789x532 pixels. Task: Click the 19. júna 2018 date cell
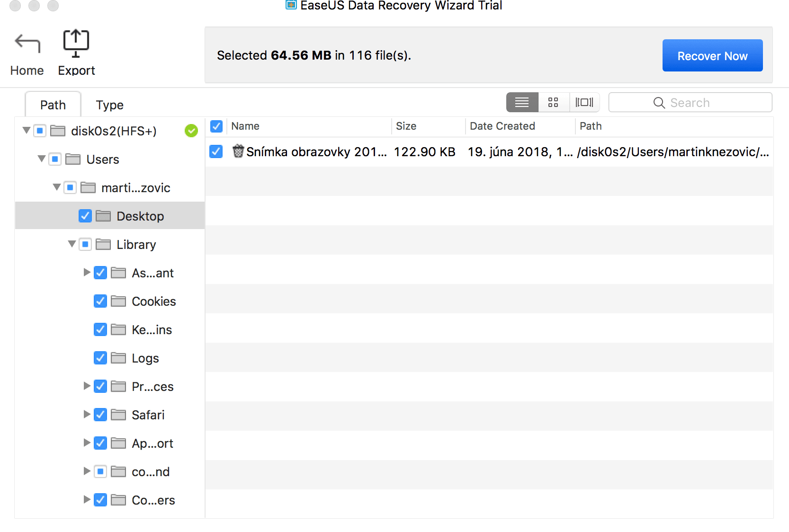[x=520, y=152]
